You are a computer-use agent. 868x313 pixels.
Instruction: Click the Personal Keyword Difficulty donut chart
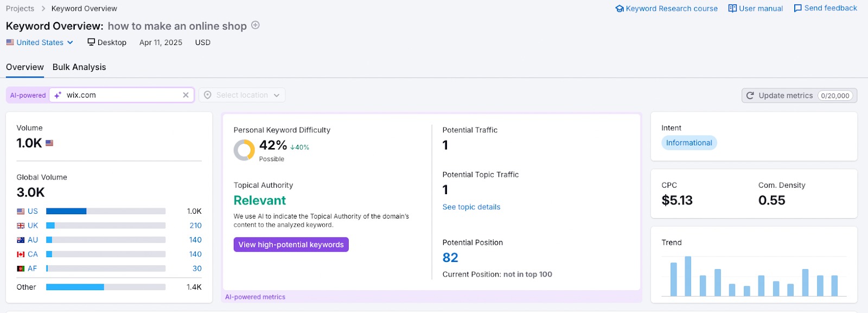tap(244, 150)
